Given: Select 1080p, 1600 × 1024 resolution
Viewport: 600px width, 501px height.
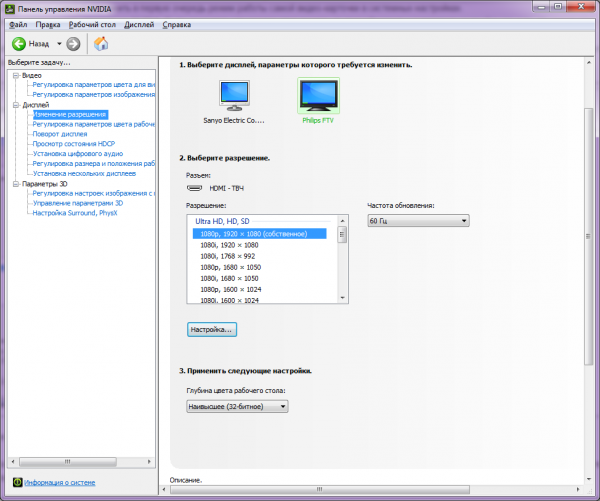Looking at the screenshot, I should pyautogui.click(x=231, y=289).
